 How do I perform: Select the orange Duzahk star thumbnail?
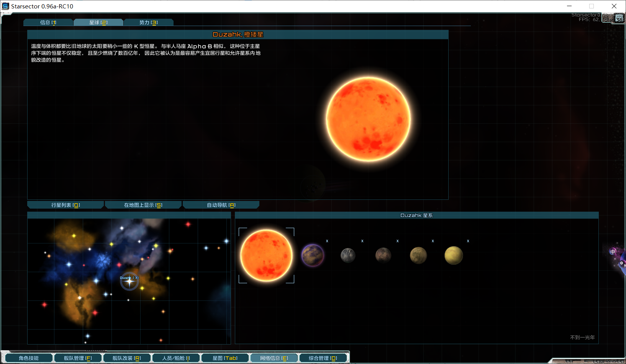point(266,255)
